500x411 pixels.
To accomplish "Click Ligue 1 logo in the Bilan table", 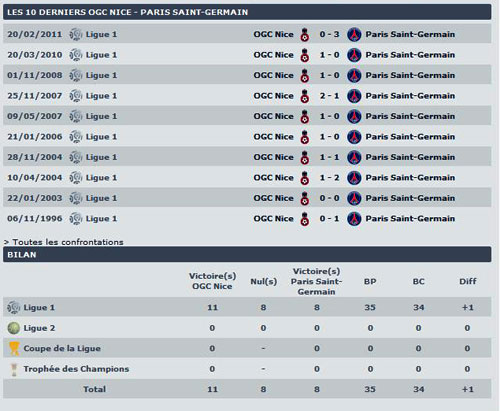I will coord(14,307).
